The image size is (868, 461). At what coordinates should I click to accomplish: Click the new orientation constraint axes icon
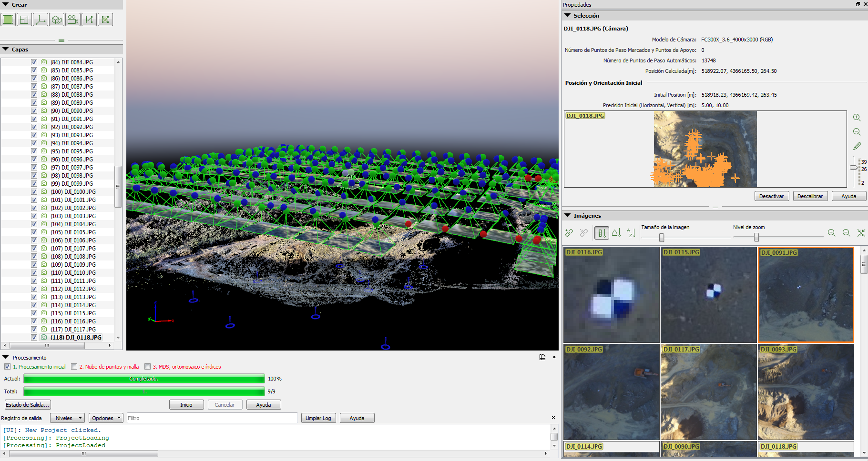[41, 20]
